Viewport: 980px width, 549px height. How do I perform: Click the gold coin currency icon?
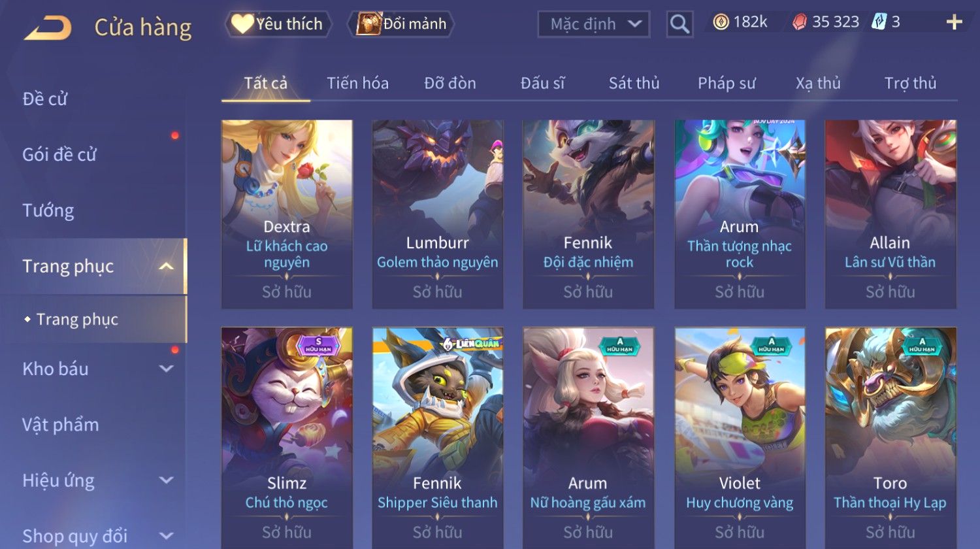coord(721,22)
